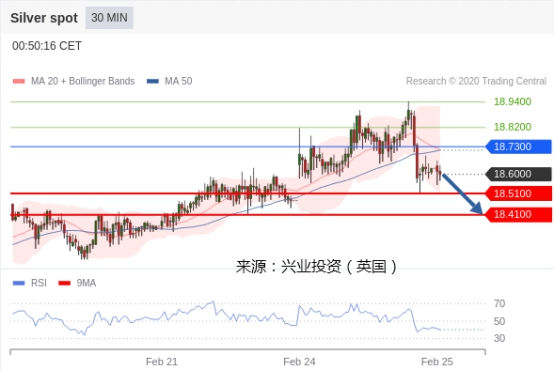Click the black 18.6000 current price tag
Image resolution: width=554 pixels, height=371 pixels.
pyautogui.click(x=518, y=174)
